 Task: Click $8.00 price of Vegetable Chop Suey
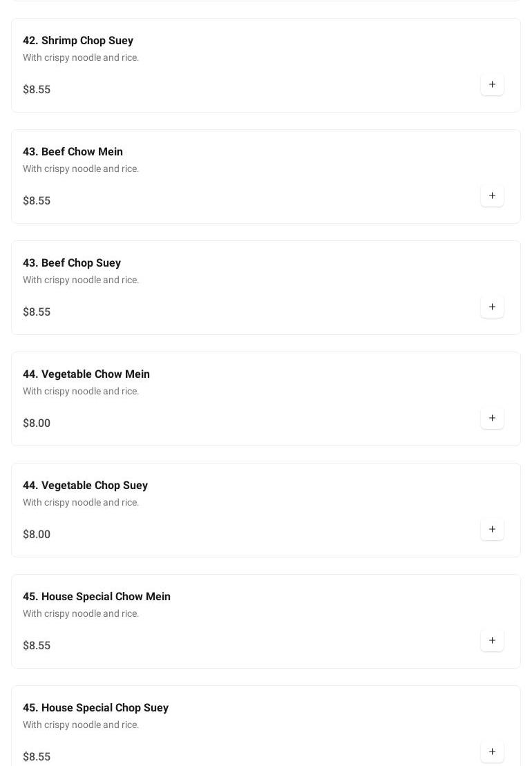37,535
